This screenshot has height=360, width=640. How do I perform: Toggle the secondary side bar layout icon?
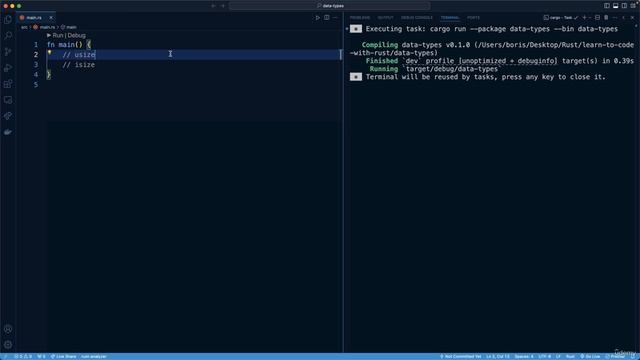pyautogui.click(x=624, y=6)
